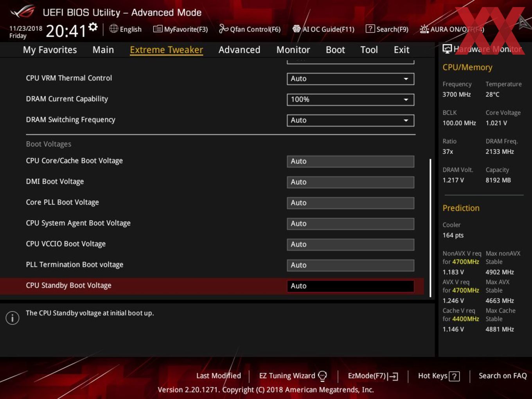Select the DMI Boot Voltage field
Image resolution: width=532 pixels, height=399 pixels.
tap(350, 182)
